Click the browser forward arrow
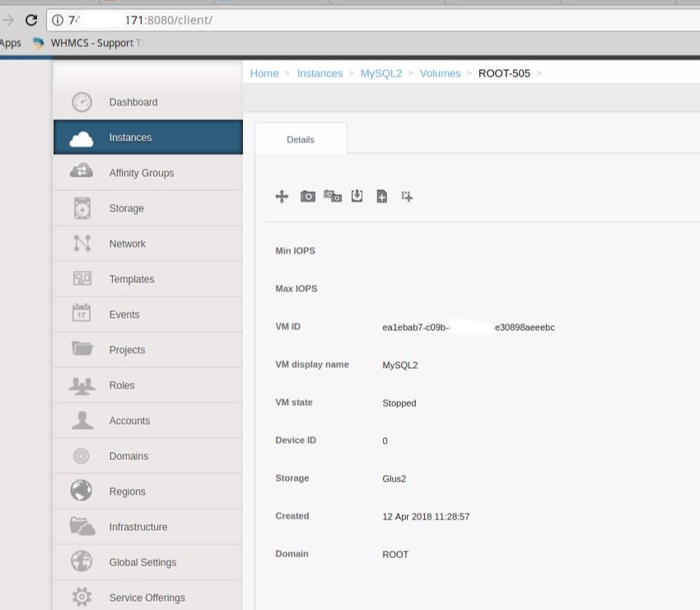Image resolution: width=700 pixels, height=610 pixels. click(x=8, y=20)
